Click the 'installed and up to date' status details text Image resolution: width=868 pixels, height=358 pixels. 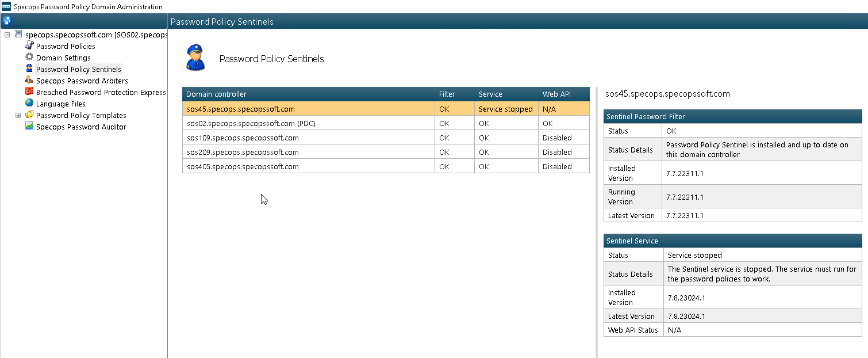757,150
